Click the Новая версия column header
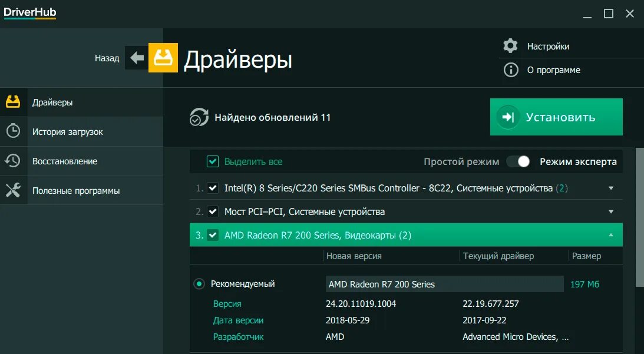 [354, 256]
